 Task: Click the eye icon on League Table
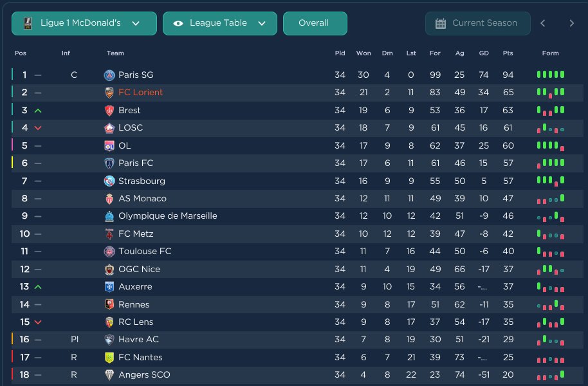pos(178,23)
